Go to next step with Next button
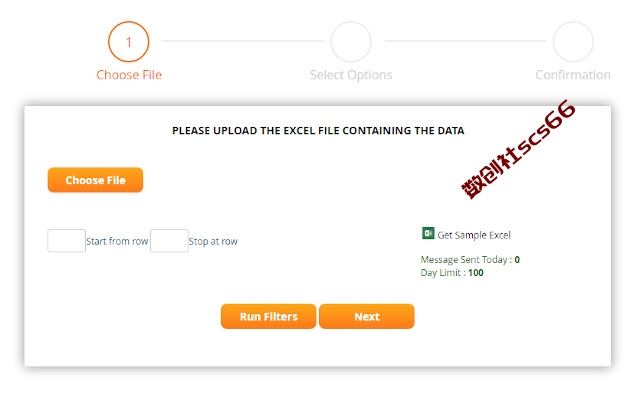640x400 pixels. click(367, 316)
